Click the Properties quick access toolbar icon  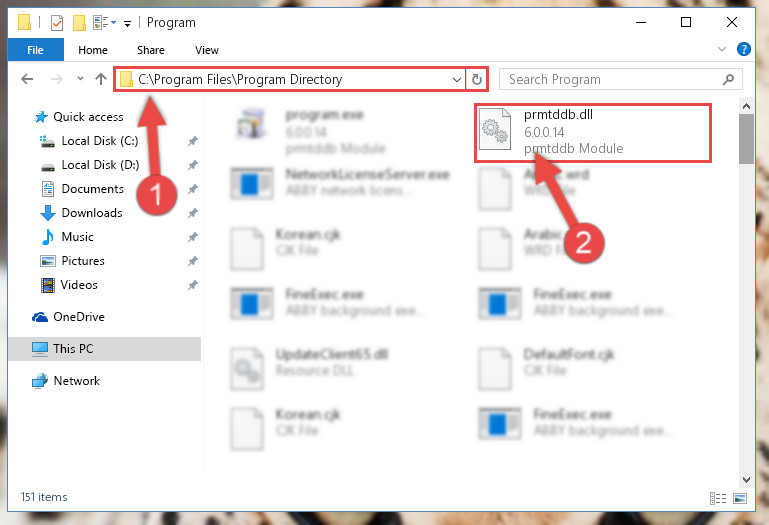coord(57,23)
